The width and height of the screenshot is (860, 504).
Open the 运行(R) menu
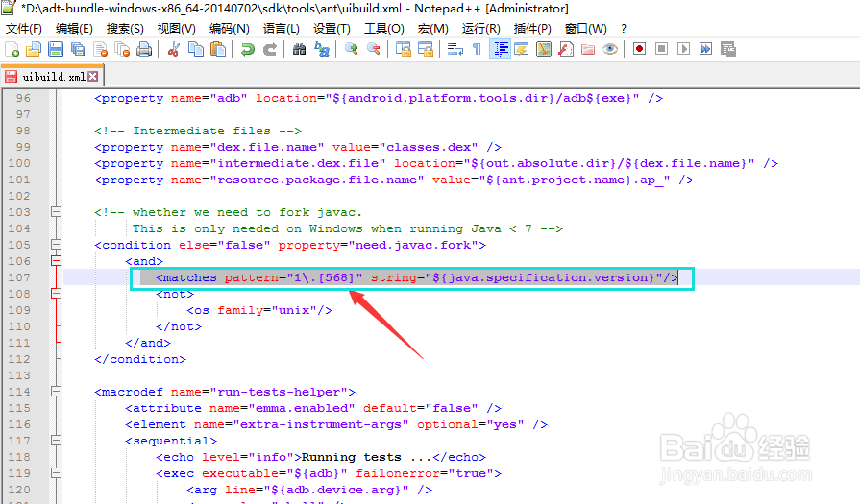coord(481,29)
